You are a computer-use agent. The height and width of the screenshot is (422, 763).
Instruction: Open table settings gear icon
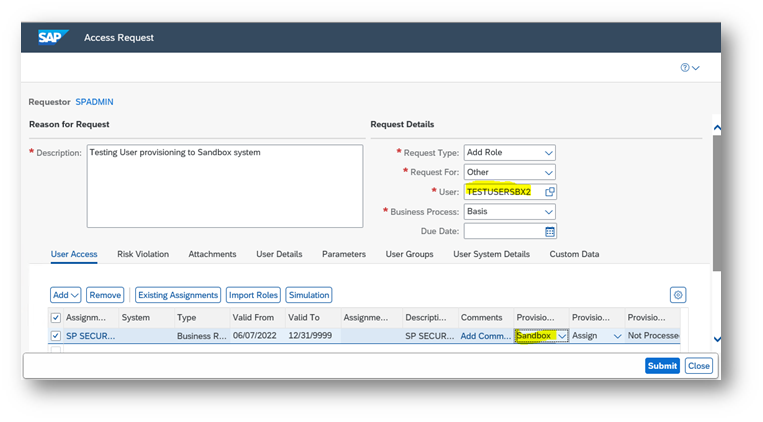(x=678, y=295)
